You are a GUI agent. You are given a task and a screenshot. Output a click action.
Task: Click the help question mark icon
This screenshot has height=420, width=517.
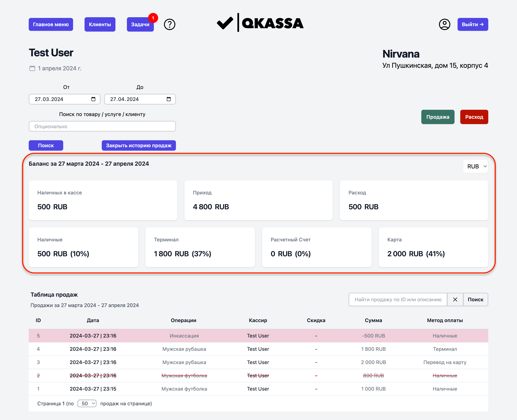tap(169, 24)
